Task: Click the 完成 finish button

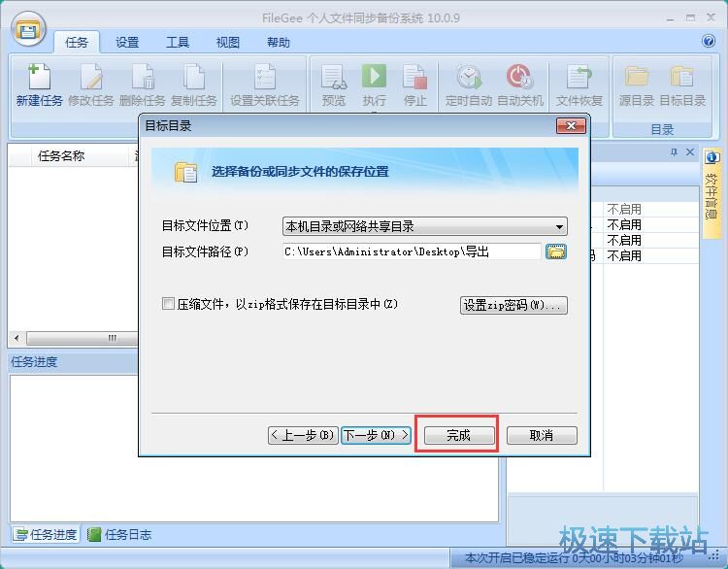Action: [459, 435]
